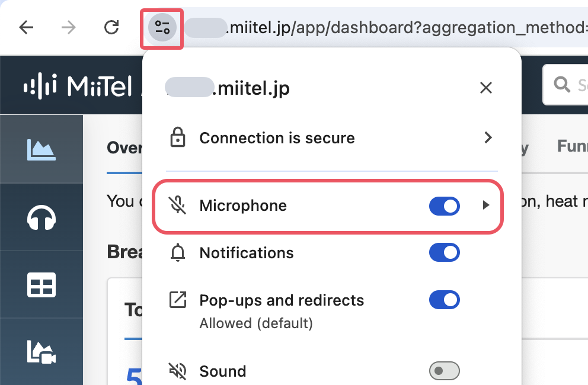Reload the page with the refresh icon
The height and width of the screenshot is (385, 588).
coord(111,27)
